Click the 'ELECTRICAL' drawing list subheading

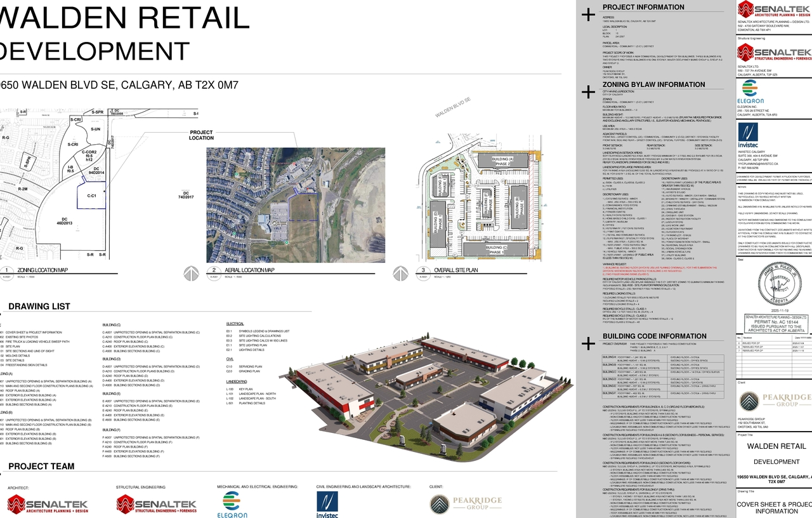(235, 324)
